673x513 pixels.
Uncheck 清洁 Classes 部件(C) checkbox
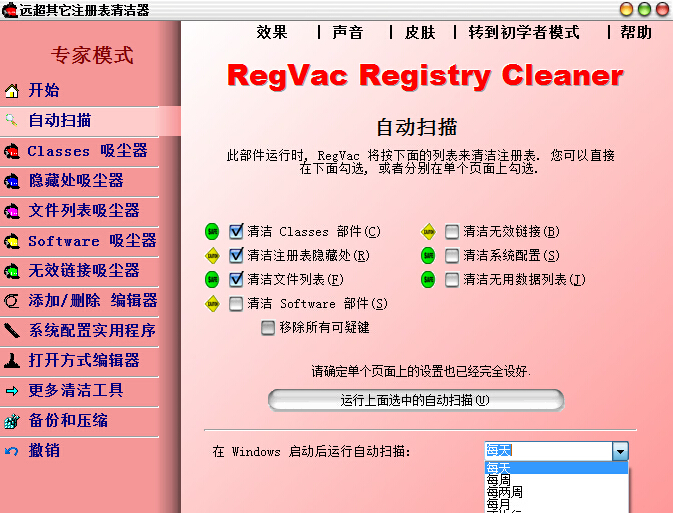[236, 231]
